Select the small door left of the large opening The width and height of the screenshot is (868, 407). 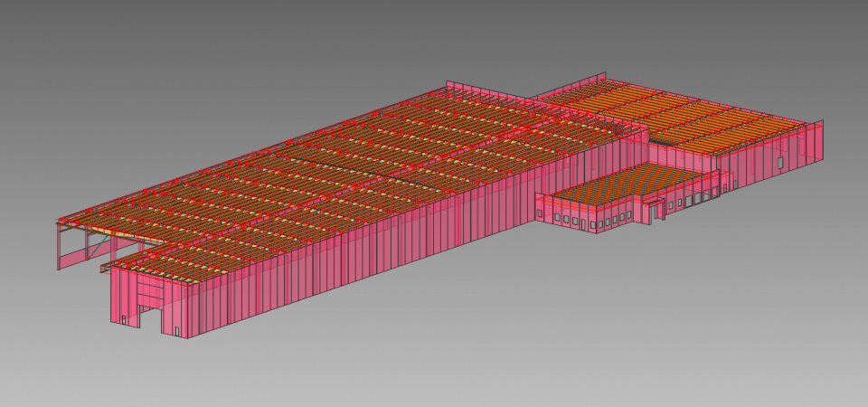[124, 317]
